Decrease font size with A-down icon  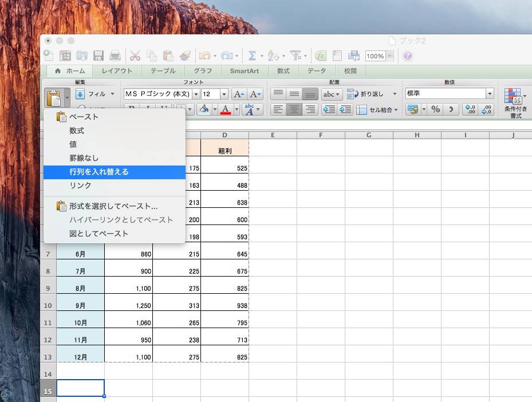coord(255,94)
